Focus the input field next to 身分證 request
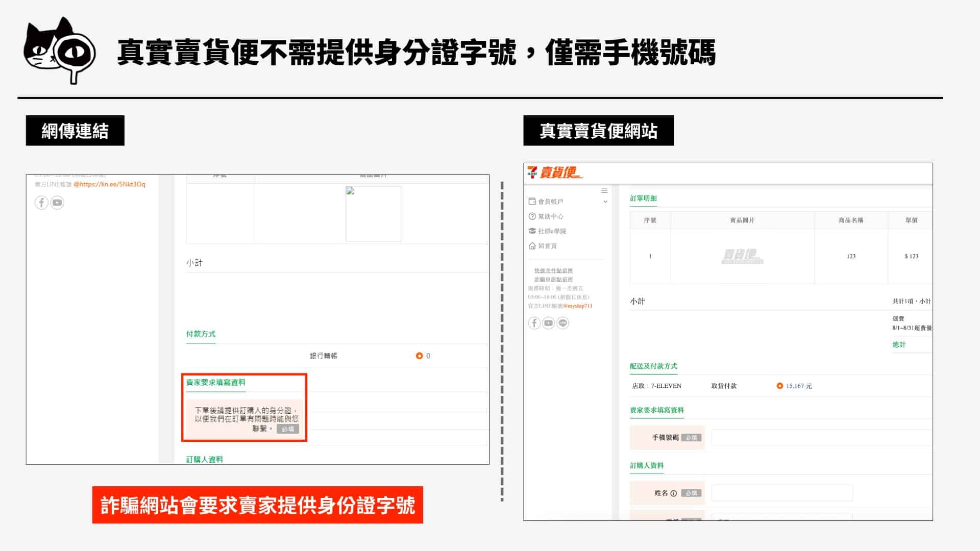This screenshot has width=980, height=551. [x=398, y=421]
